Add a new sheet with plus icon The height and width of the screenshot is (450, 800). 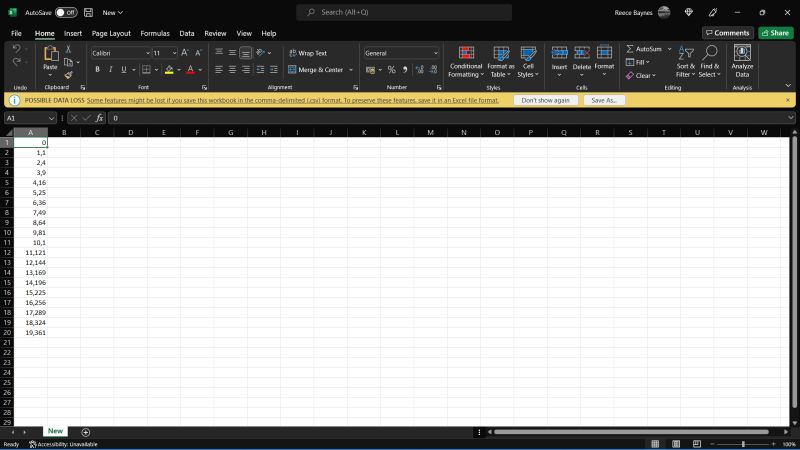(x=86, y=432)
